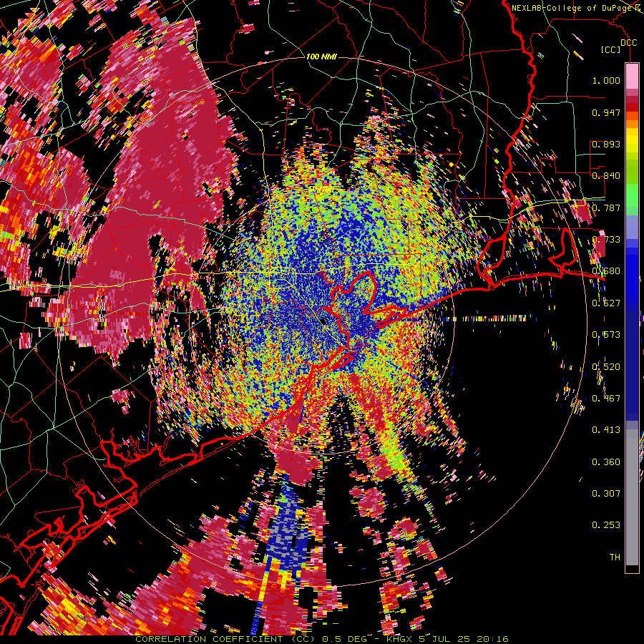Click the [CC] unit label
644x644 pixels.
[x=611, y=49]
